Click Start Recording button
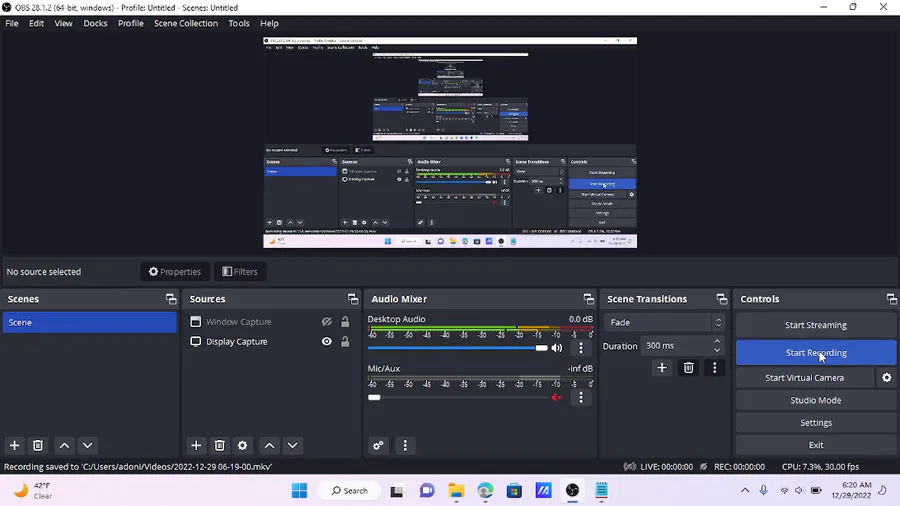Screen dimensions: 900x506 pos(816,353)
